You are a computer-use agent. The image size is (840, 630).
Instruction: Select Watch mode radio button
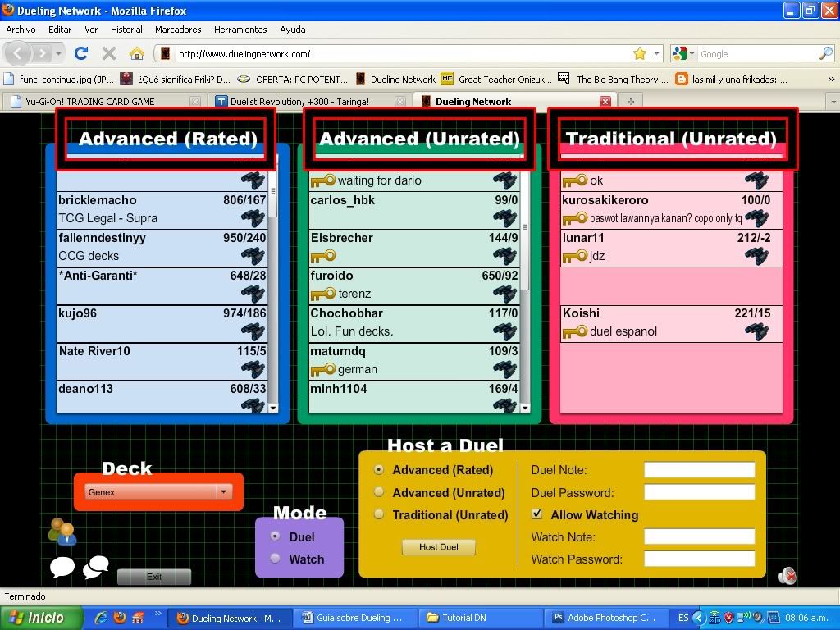276,559
